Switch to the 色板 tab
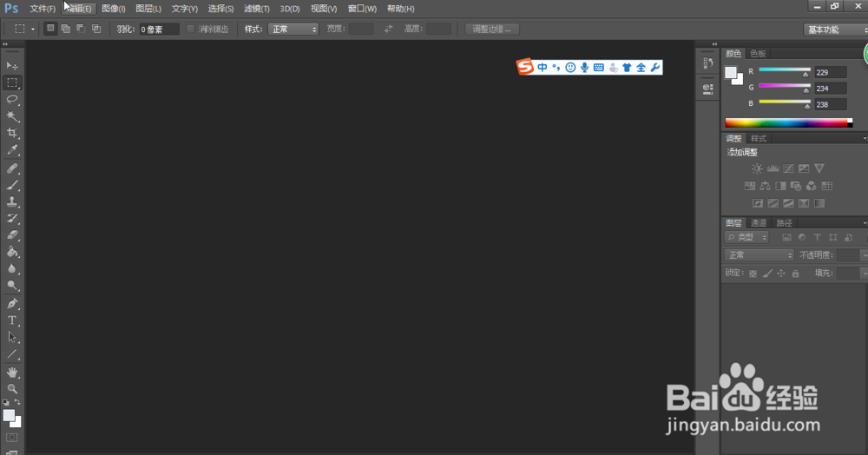Image resolution: width=868 pixels, height=455 pixels. click(758, 54)
